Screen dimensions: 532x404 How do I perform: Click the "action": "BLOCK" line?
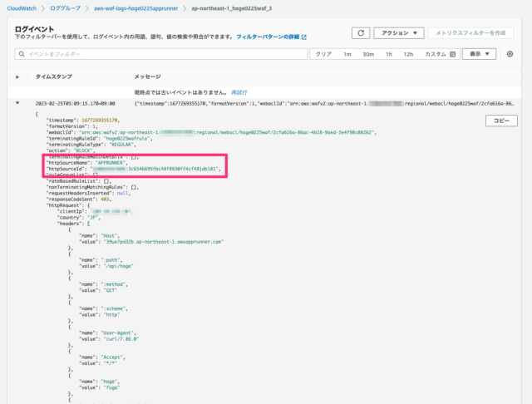[71, 150]
